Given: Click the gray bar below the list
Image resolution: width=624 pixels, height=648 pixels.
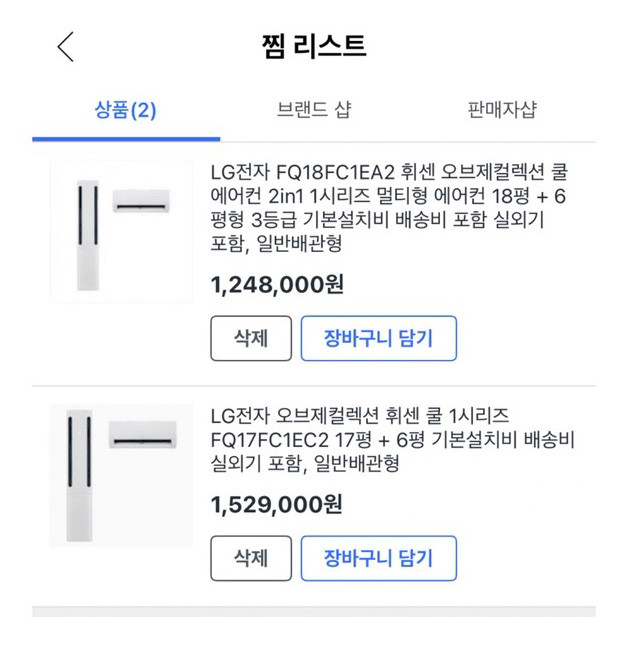Looking at the screenshot, I should [312, 611].
